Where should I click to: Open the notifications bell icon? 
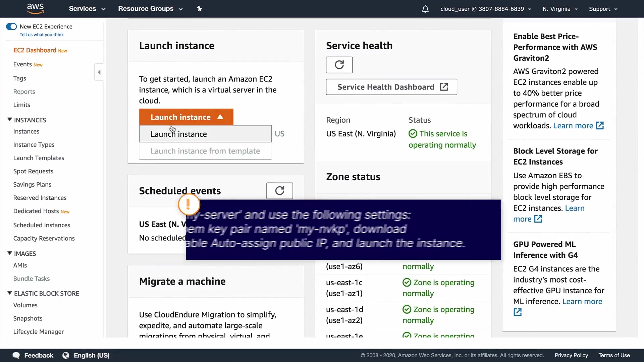425,9
